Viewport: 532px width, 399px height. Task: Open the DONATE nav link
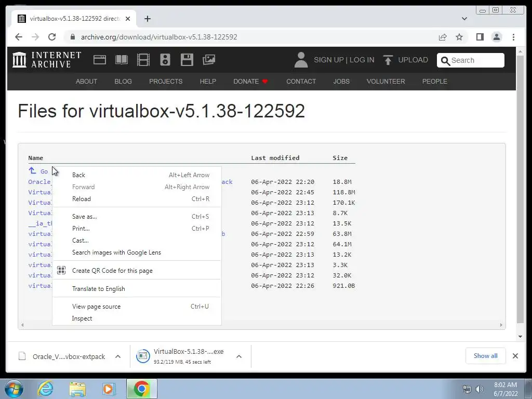click(x=250, y=82)
